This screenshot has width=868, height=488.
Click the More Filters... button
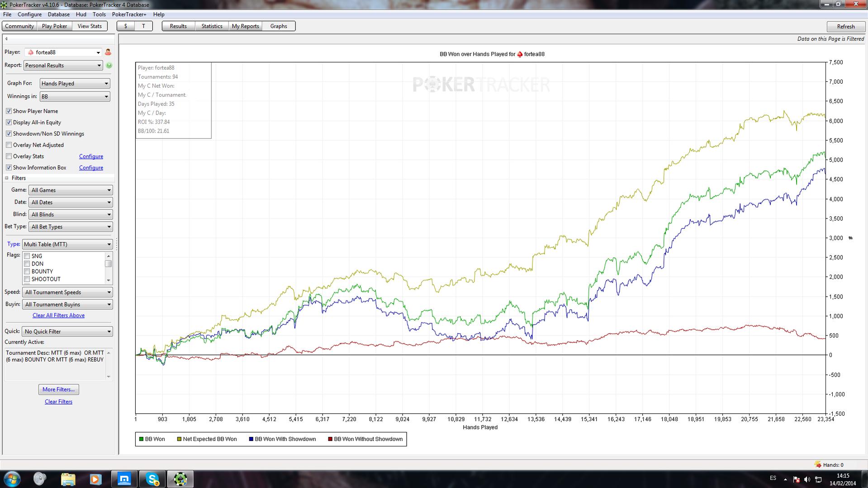coord(58,389)
